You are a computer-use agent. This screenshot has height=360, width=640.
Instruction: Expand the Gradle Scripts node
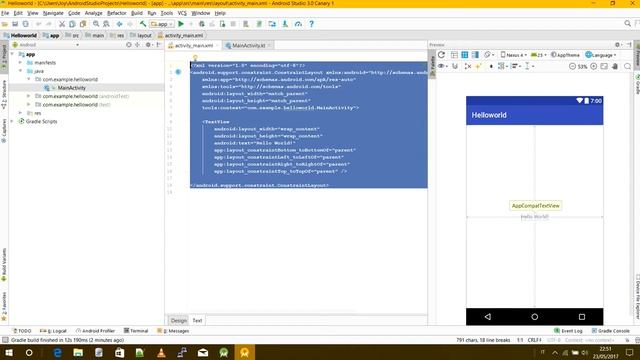tap(12, 121)
